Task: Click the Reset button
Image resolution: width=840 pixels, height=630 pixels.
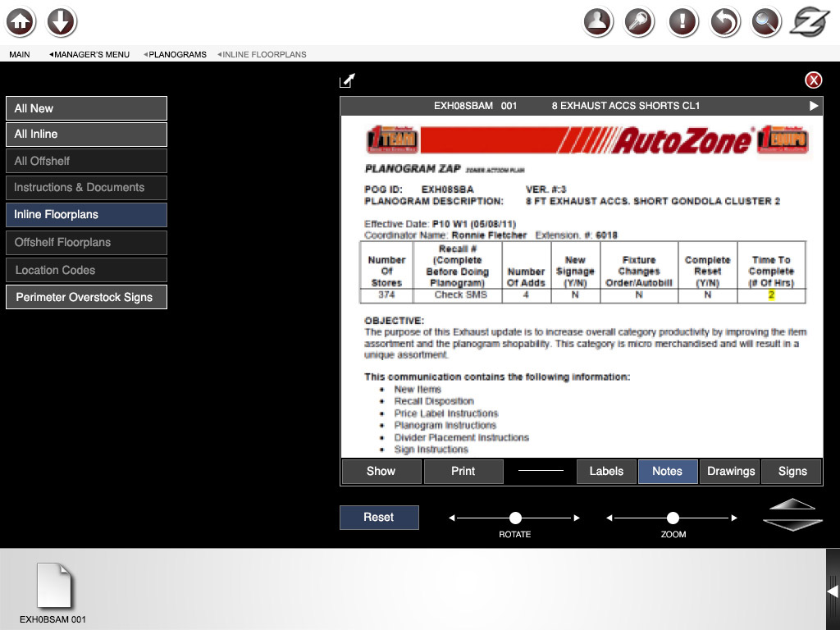Action: click(x=379, y=518)
